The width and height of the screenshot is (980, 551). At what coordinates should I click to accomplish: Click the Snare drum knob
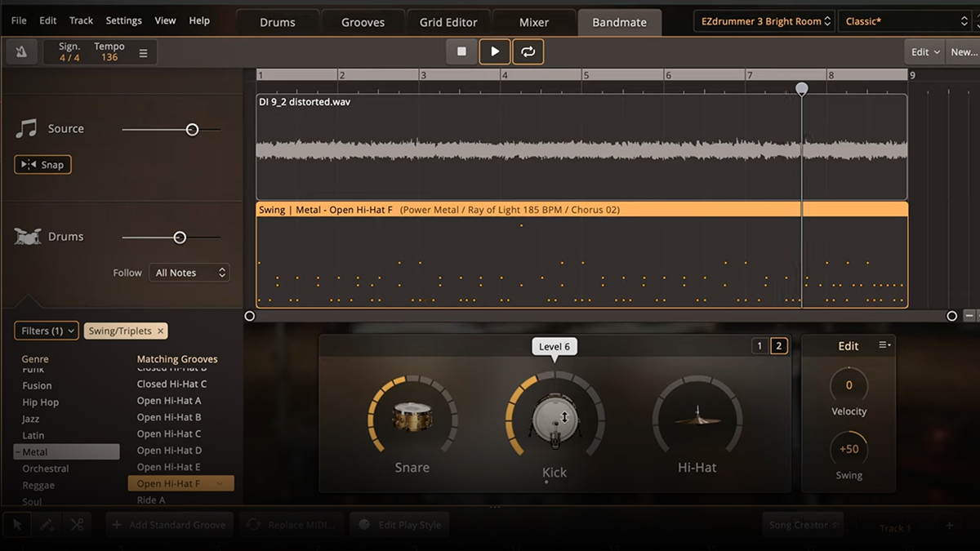(x=412, y=416)
